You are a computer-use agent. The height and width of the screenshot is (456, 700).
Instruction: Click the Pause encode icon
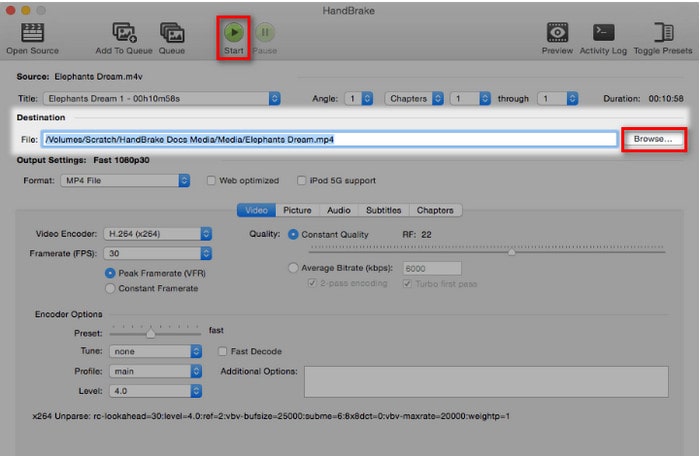264,32
